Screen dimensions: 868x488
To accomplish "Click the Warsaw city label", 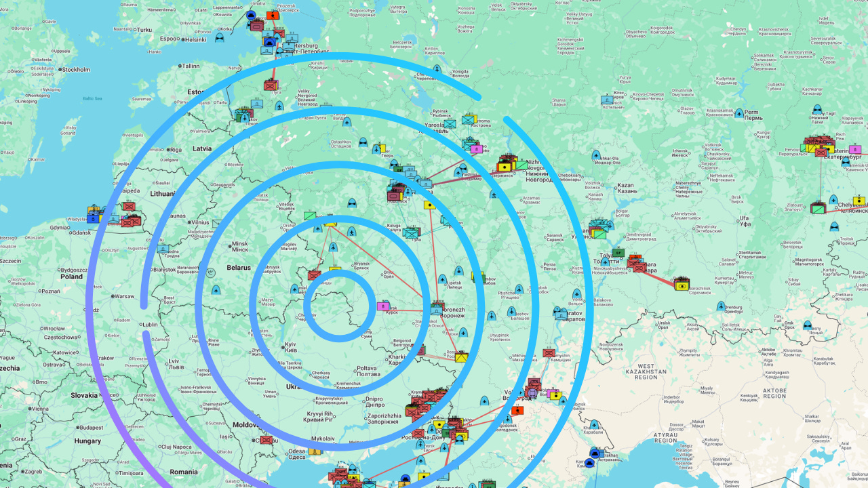I will (124, 296).
